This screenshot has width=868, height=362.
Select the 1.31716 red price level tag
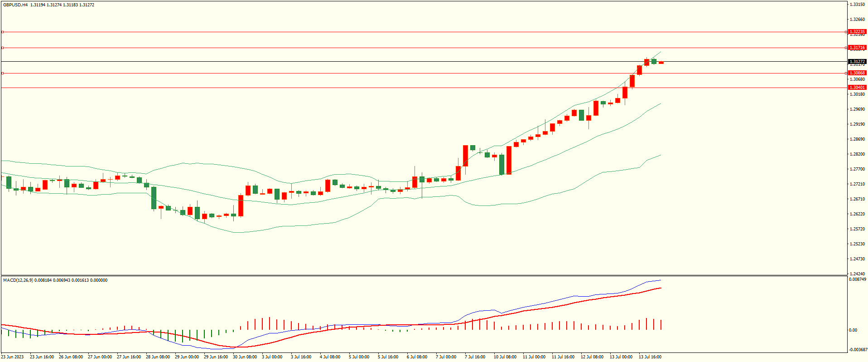pos(857,48)
